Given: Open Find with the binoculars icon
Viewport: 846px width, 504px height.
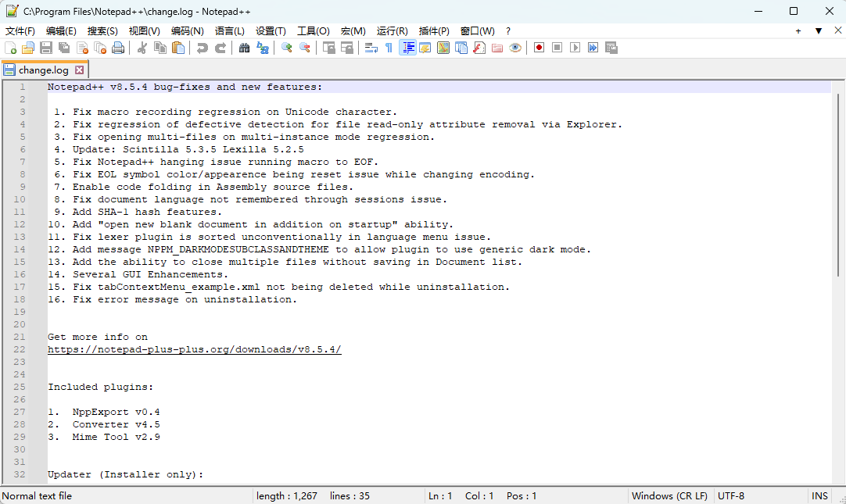Looking at the screenshot, I should [x=245, y=48].
